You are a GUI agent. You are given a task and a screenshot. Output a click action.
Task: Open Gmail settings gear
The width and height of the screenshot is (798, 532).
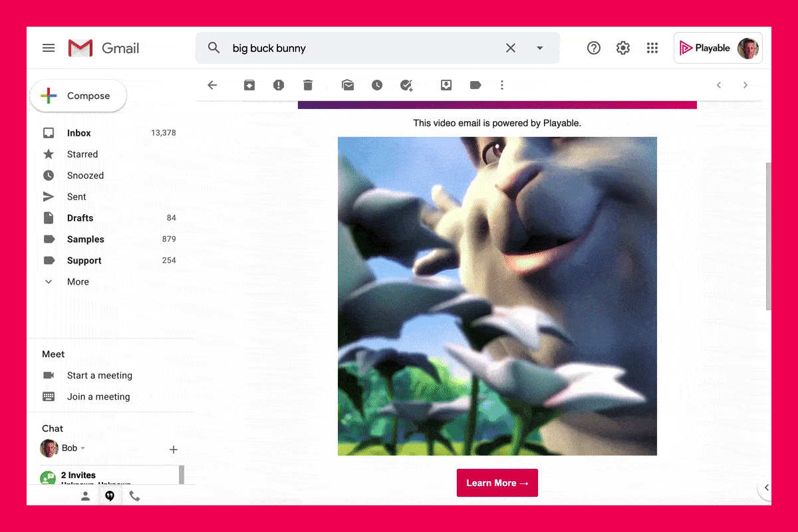623,48
